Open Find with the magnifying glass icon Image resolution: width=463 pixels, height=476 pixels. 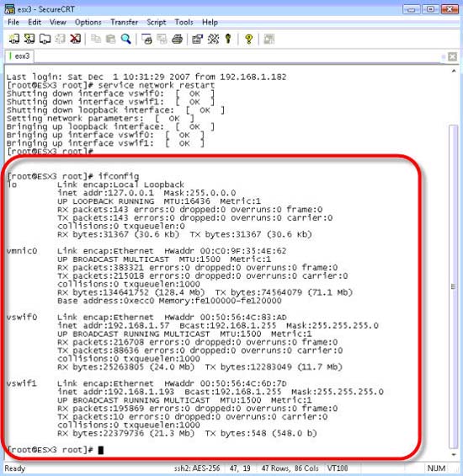(126, 39)
